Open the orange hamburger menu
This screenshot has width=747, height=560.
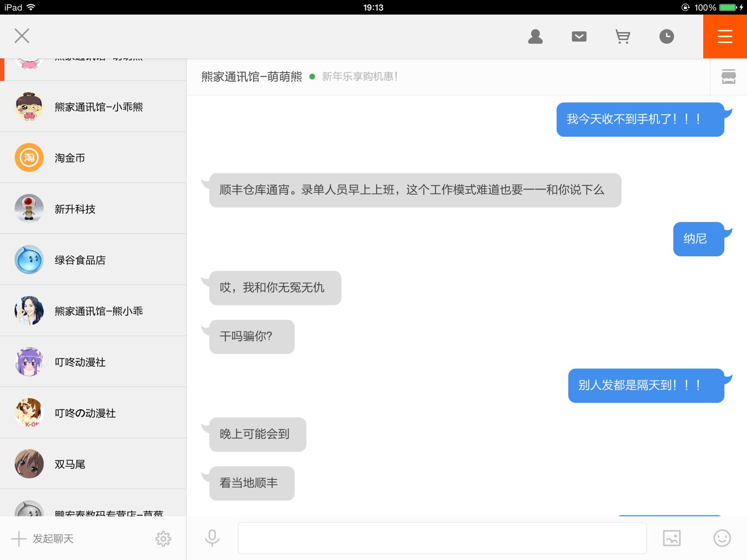tap(725, 36)
